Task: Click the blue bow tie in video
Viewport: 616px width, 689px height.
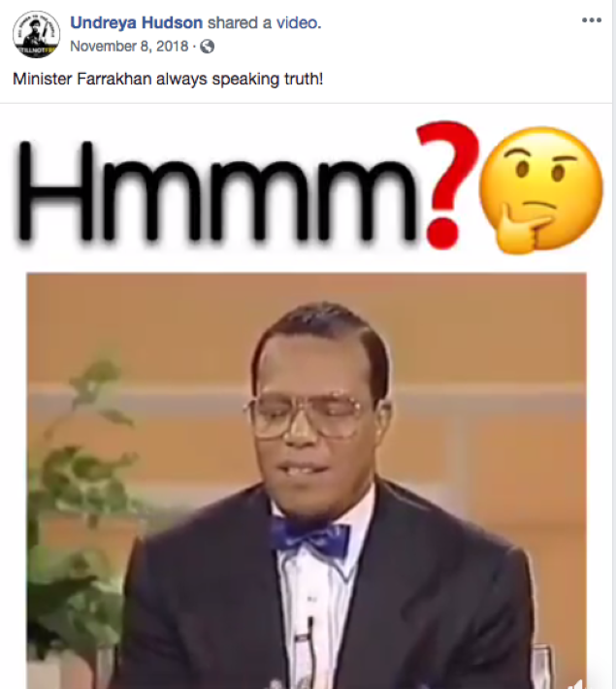Action: click(309, 540)
